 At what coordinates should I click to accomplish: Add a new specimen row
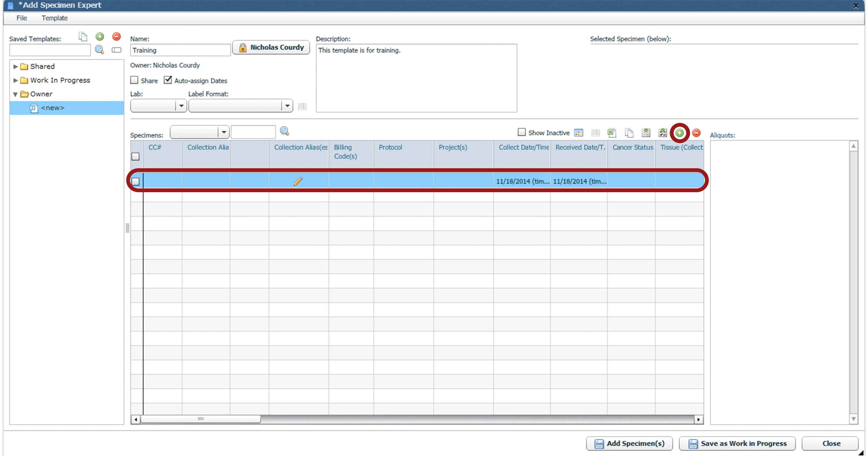[x=680, y=133]
